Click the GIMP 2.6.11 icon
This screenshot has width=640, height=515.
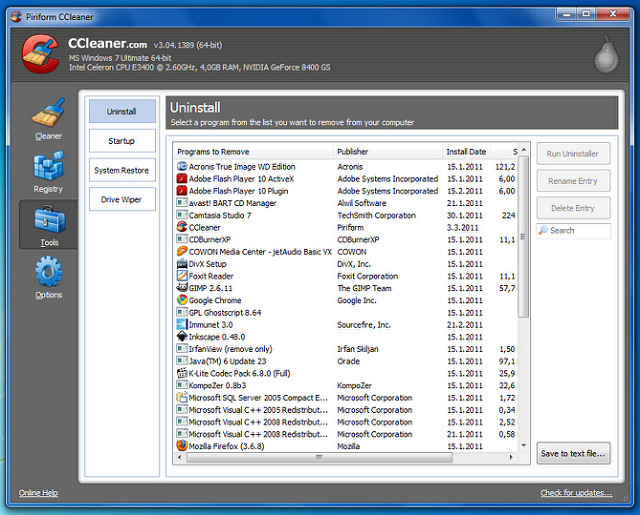coord(182,288)
